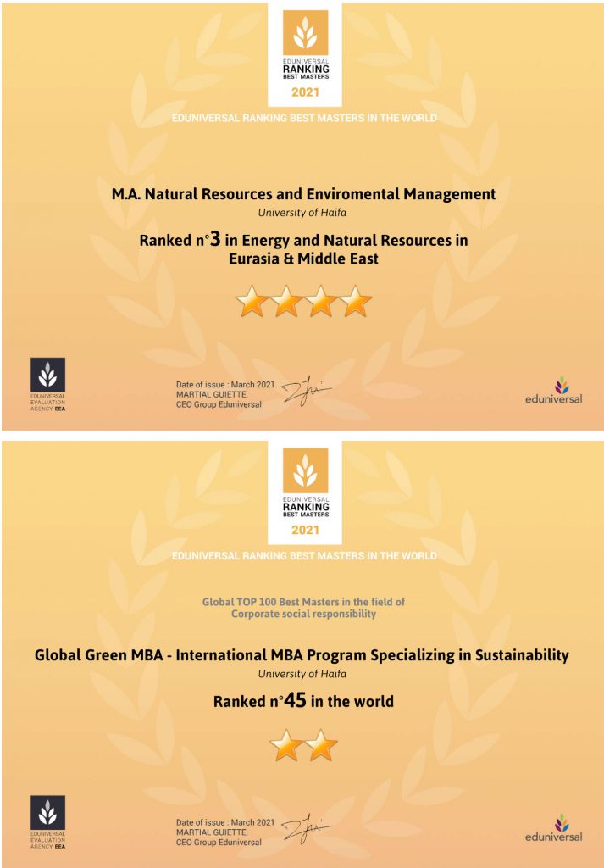
Task: Click the wheat emblem badge above the Global Green MBA title
Action: (x=305, y=470)
